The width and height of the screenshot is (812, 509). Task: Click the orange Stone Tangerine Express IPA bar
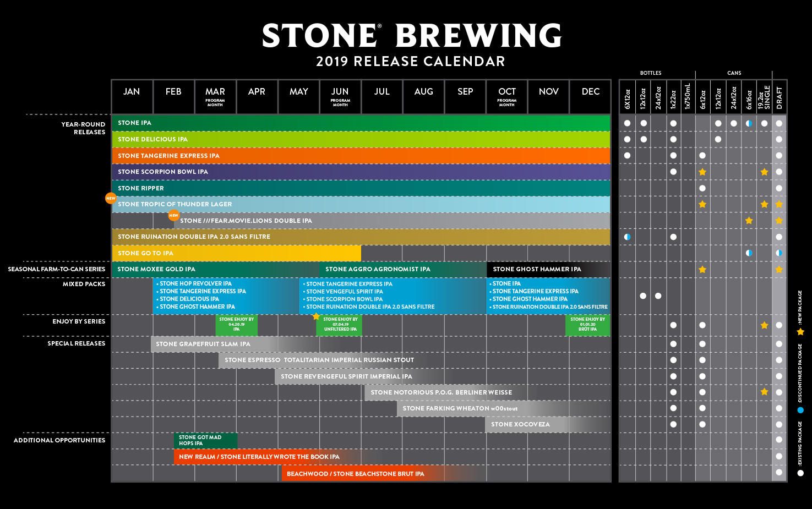point(361,156)
